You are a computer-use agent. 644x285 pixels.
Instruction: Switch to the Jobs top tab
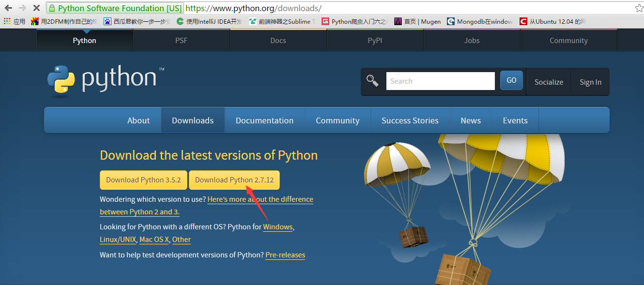point(472,40)
